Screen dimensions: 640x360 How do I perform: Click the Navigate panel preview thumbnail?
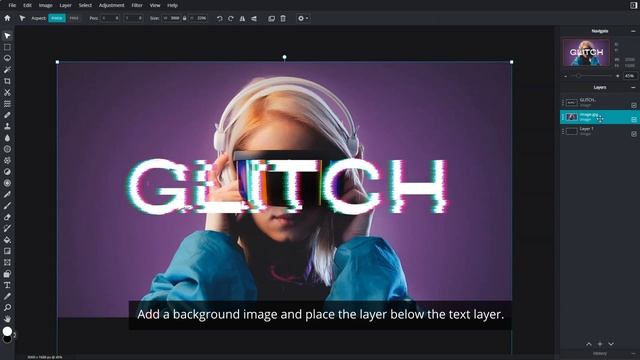pyautogui.click(x=586, y=52)
